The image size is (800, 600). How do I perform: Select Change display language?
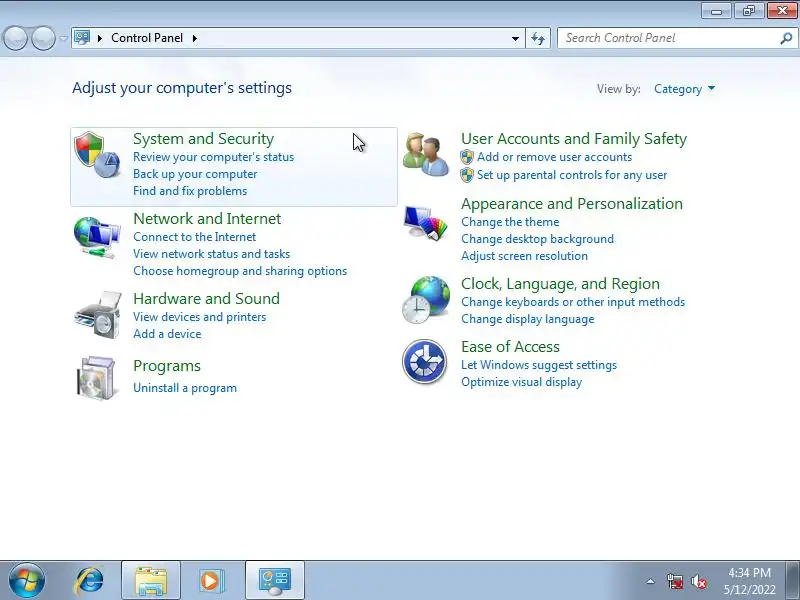tap(528, 319)
